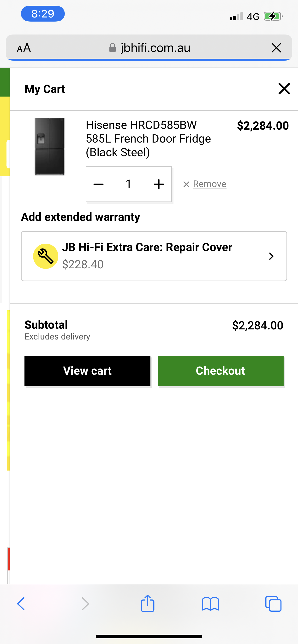Tap the Hisense fridge product thumbnail

tap(50, 146)
